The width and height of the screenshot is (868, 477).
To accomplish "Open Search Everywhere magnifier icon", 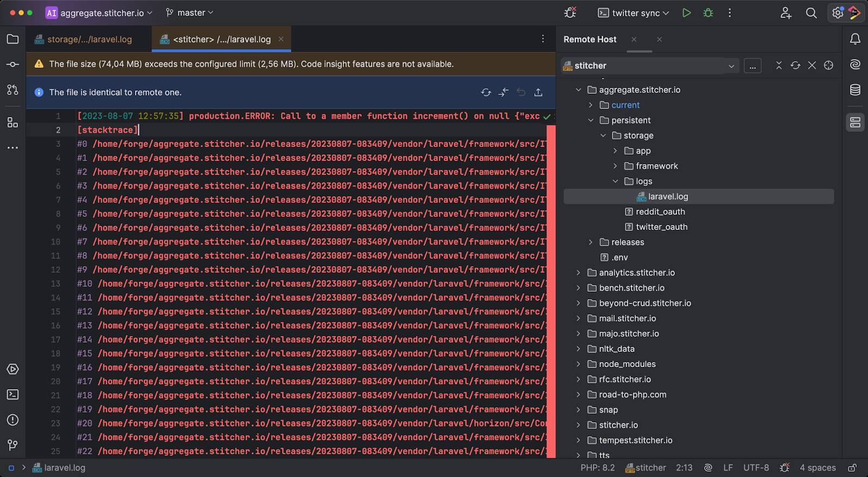I will point(811,13).
